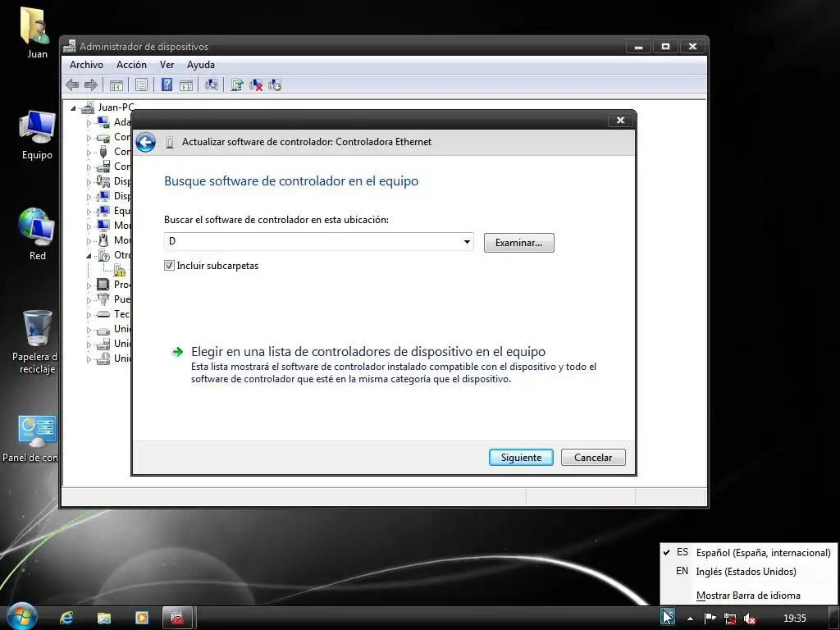Screen dimensions: 840x630
Task: Open the Ver menu
Action: pyautogui.click(x=167, y=65)
